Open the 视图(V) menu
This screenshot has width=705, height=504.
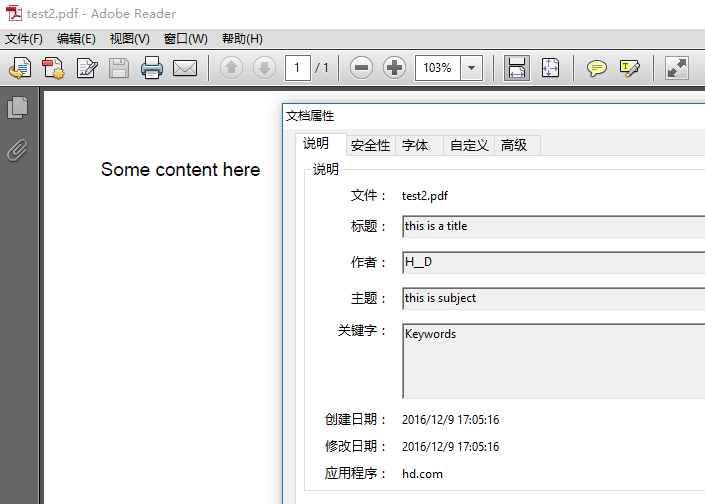click(129, 39)
